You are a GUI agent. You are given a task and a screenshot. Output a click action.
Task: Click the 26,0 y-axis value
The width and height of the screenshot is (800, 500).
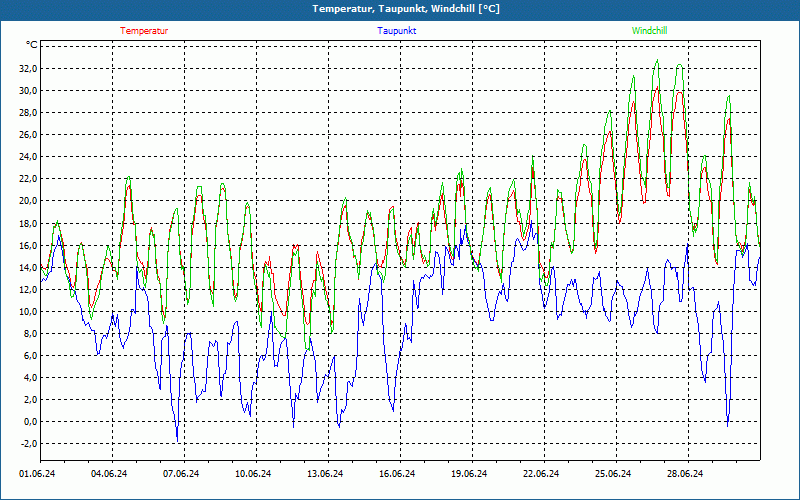pyautogui.click(x=28, y=135)
